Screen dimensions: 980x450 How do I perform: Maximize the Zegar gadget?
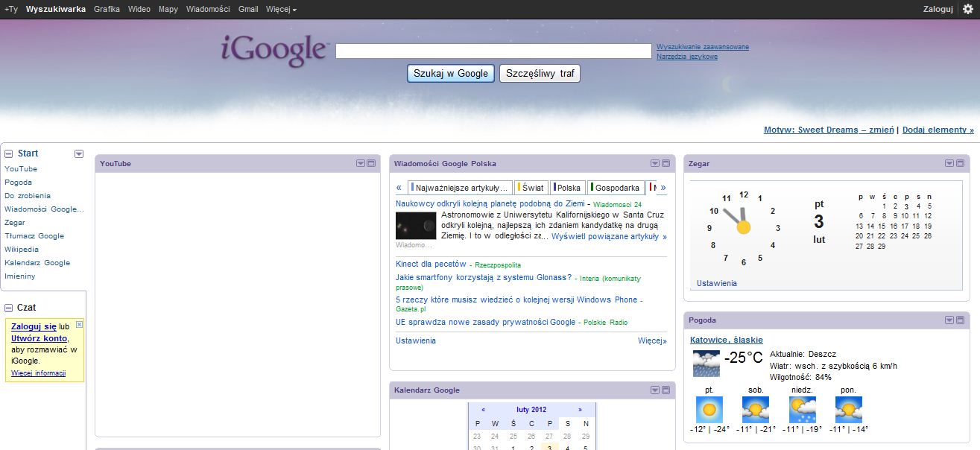coord(960,163)
